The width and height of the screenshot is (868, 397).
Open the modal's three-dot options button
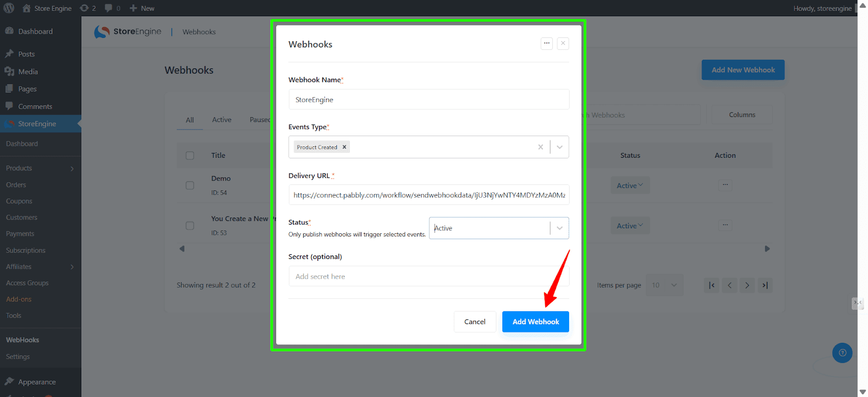tap(547, 43)
